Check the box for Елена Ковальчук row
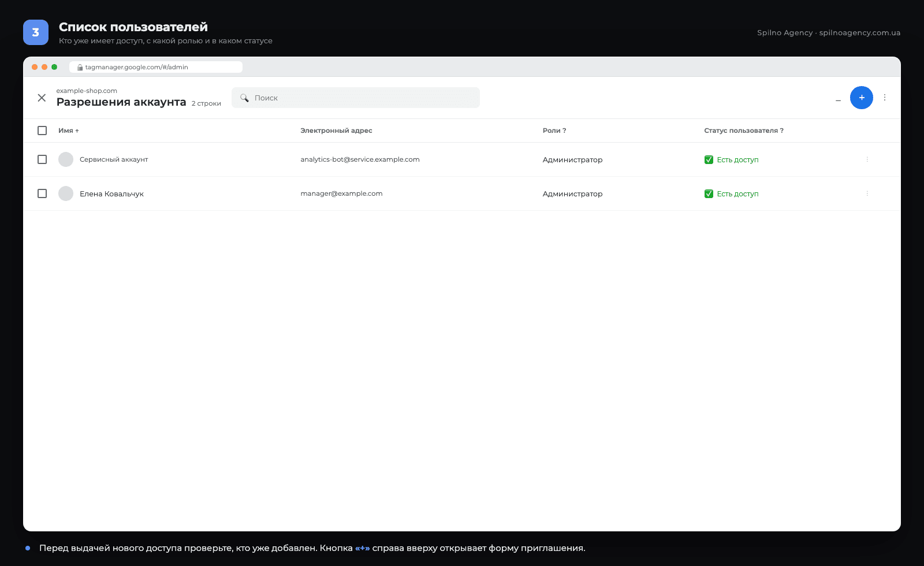 tap(42, 193)
